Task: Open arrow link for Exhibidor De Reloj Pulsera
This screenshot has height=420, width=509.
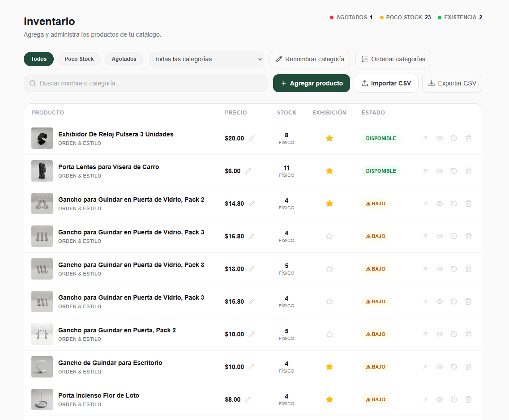Action: pos(425,138)
